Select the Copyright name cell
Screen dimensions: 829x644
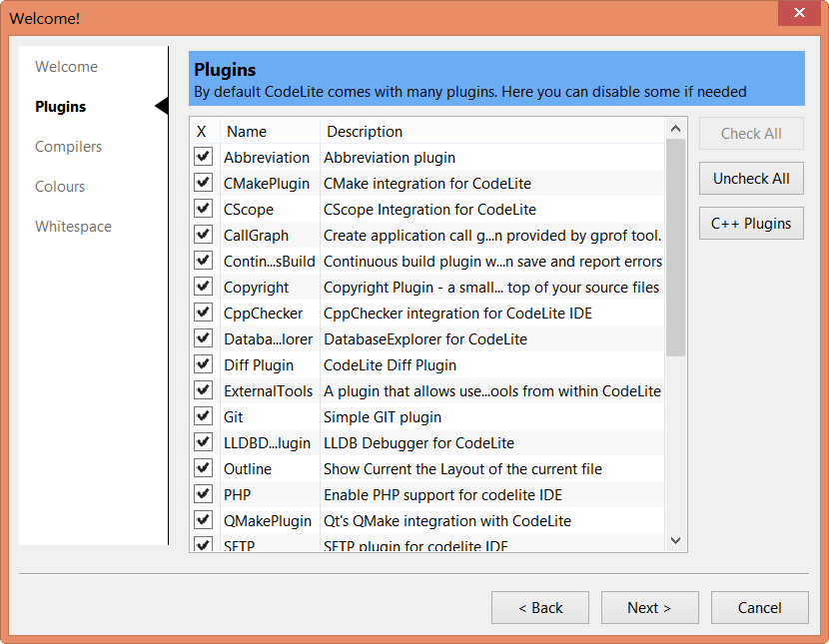(x=257, y=288)
